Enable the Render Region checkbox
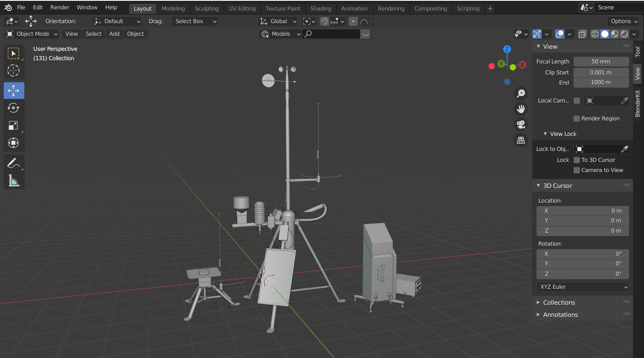Screen dimensions: 644x358 (x=577, y=118)
